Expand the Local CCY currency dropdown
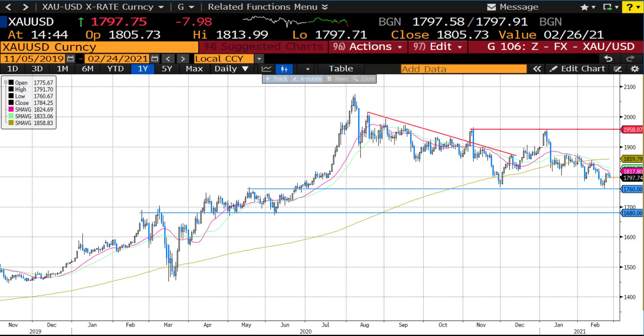 coord(259,59)
